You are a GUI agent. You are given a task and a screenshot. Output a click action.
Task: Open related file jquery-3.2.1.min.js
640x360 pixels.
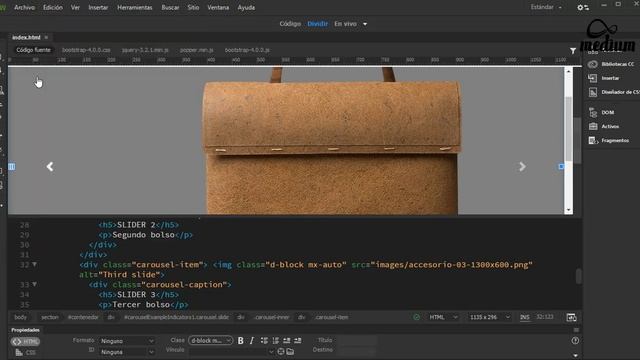click(145, 50)
